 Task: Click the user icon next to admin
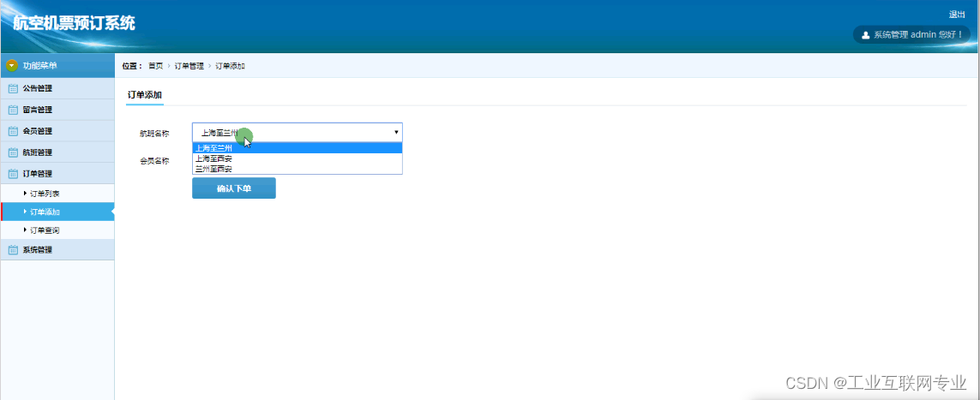click(866, 35)
